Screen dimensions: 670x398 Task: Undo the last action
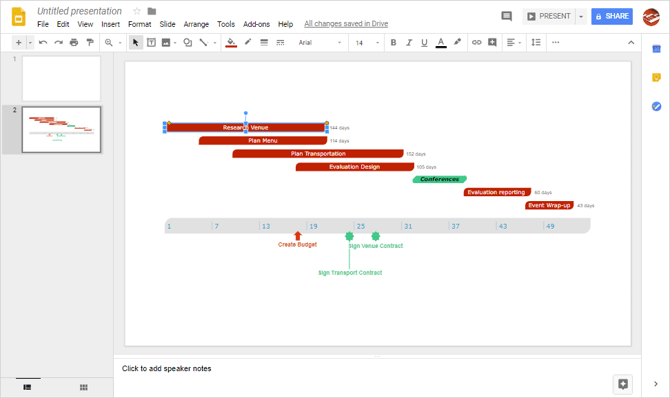click(43, 42)
